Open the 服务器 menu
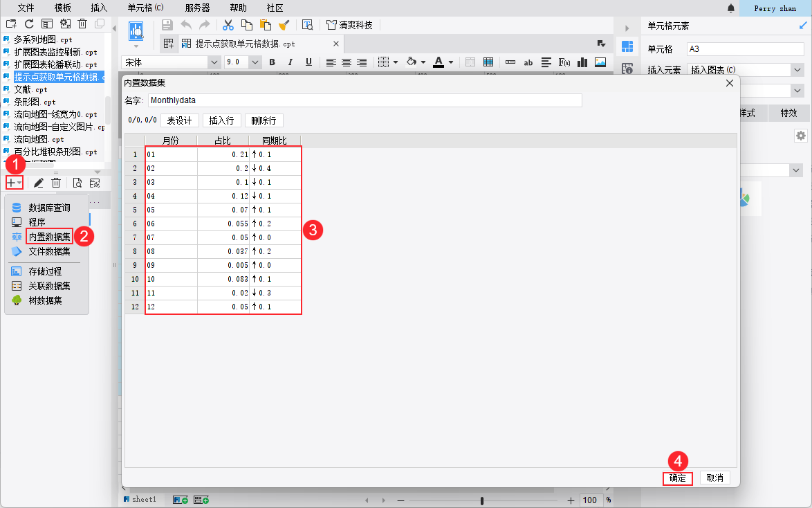The image size is (812, 508). 197,8
